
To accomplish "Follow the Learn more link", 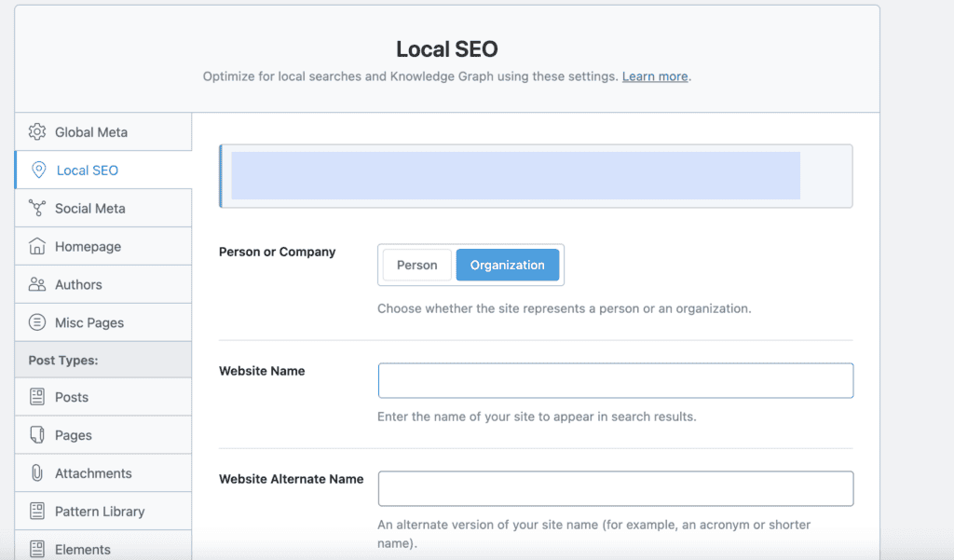I will pyautogui.click(x=655, y=76).
